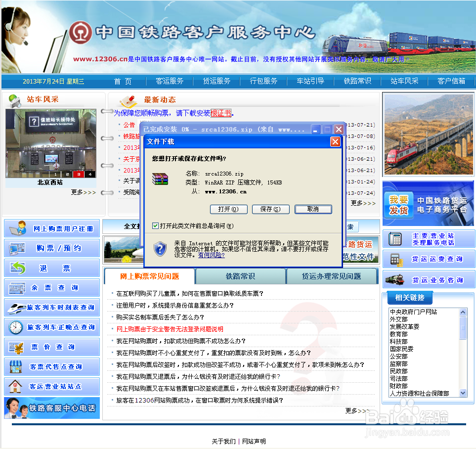Click the house icon for passenger stations
476x449 pixels.
pos(15,386)
